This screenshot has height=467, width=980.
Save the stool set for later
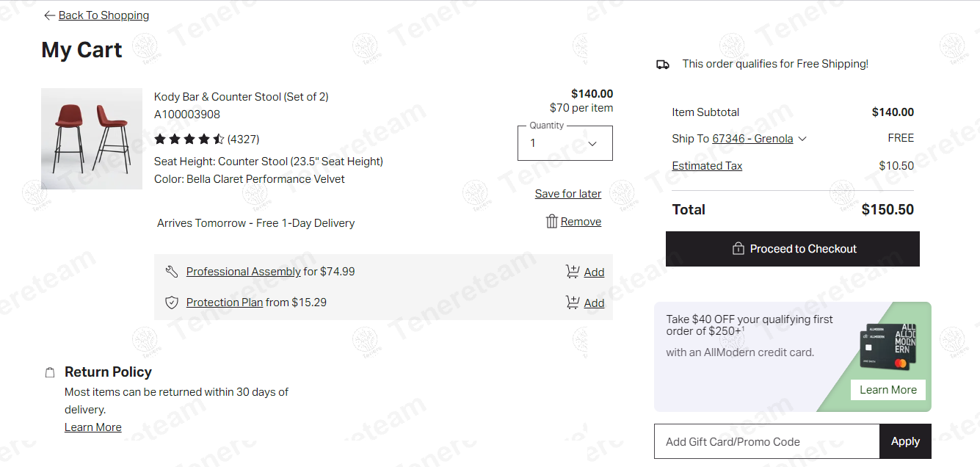[567, 194]
